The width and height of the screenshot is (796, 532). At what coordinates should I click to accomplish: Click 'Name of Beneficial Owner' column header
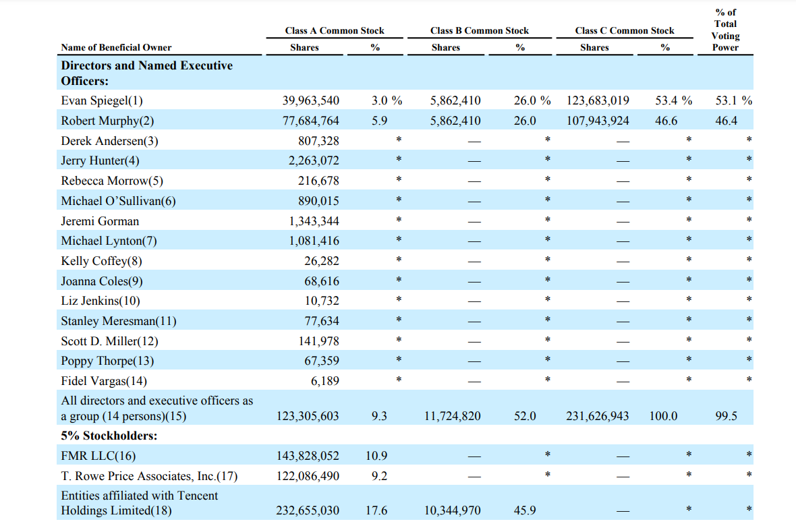(116, 47)
